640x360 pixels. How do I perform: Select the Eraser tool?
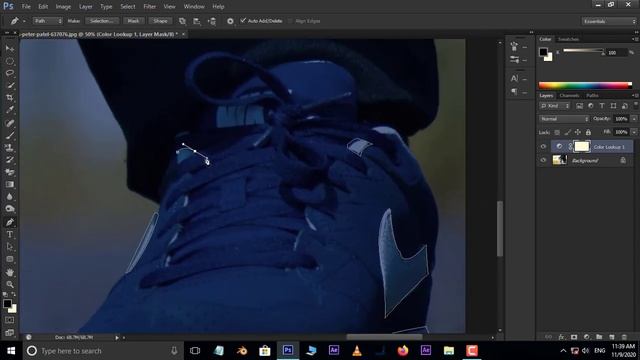pyautogui.click(x=10, y=172)
